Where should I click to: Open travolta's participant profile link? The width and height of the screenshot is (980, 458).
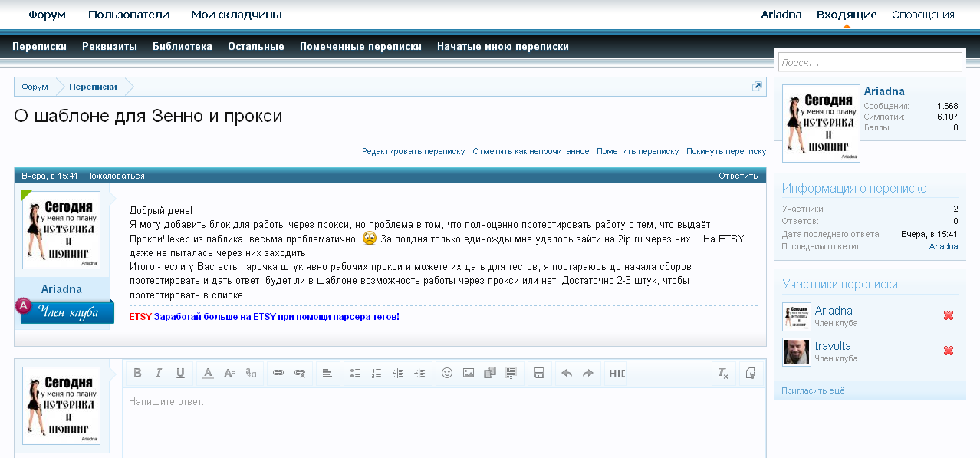[x=833, y=346]
